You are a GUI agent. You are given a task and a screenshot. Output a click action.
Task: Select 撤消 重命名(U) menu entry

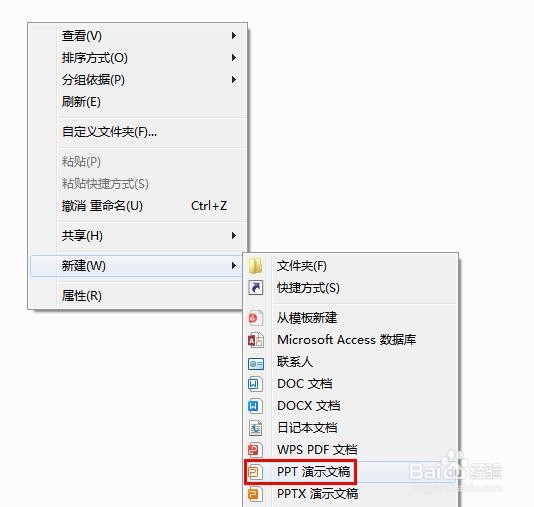138,206
